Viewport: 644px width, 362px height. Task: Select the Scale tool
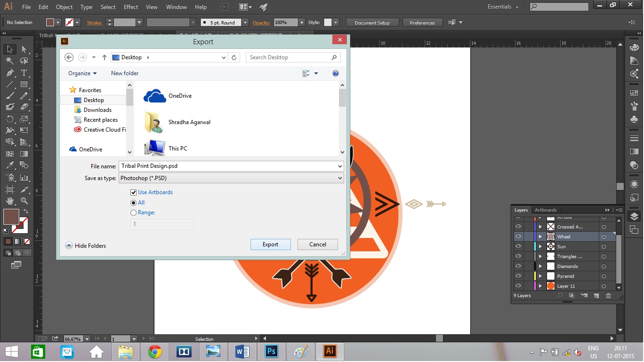click(24, 119)
